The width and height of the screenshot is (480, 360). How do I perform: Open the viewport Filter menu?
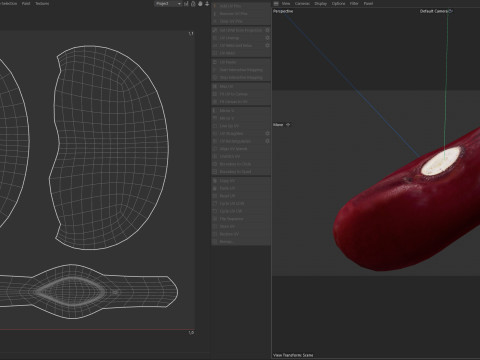click(354, 3)
